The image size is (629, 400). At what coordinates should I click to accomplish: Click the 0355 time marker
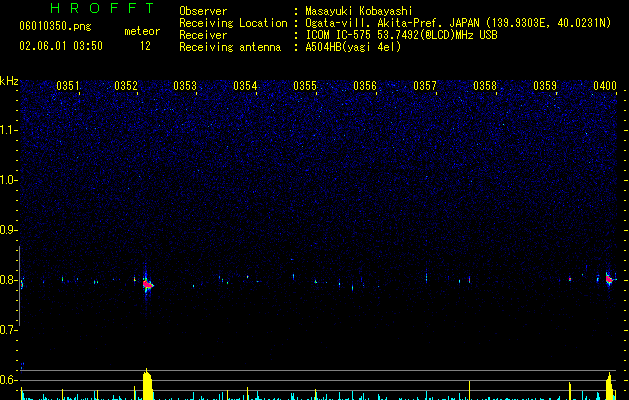point(305,86)
